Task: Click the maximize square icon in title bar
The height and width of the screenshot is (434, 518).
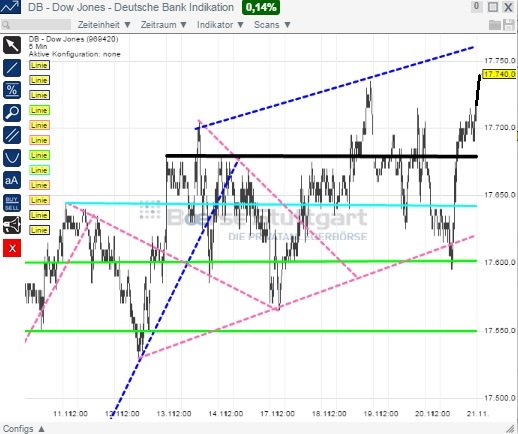Action: 493,7
